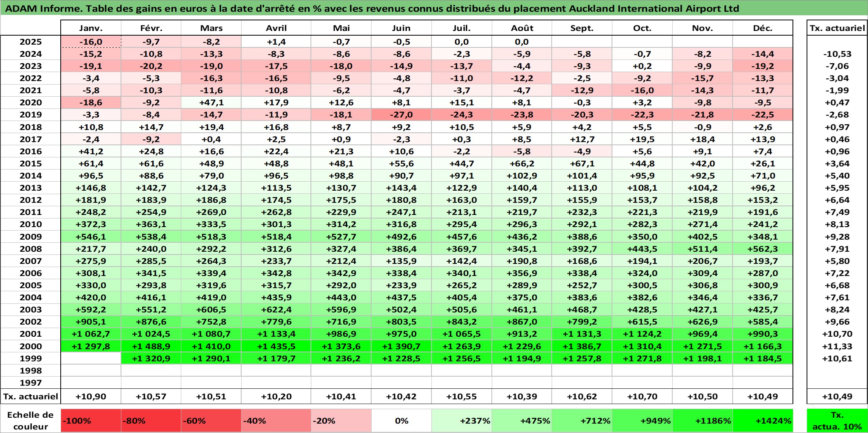This screenshot has height=433, width=868.
Task: Click the Oct. column header
Action: (x=642, y=28)
